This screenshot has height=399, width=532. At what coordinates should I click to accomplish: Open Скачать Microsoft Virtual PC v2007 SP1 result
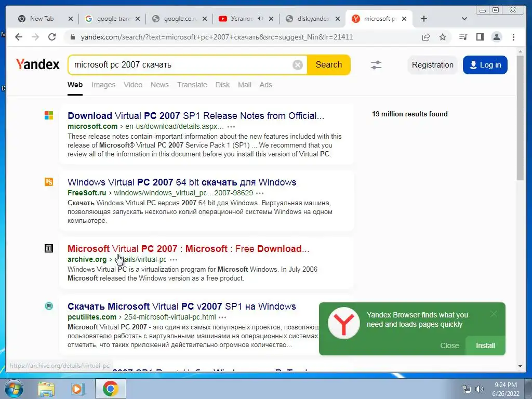[x=181, y=307]
